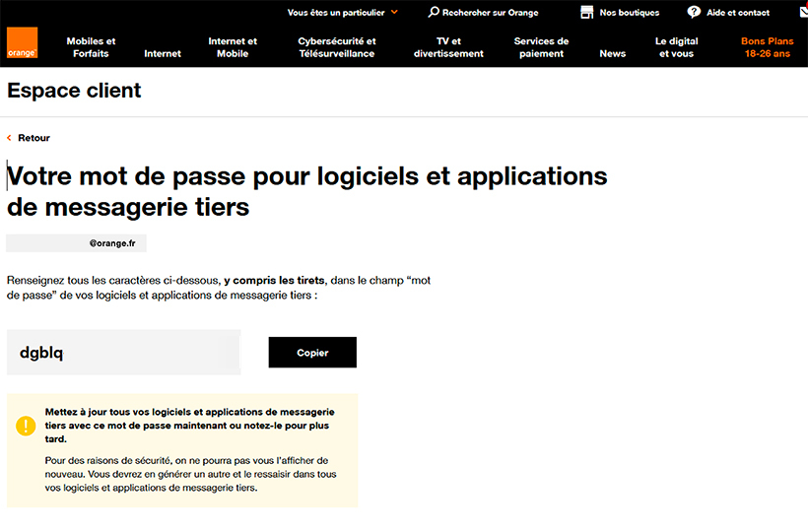Open the Internet et Mobile menu
The image size is (808, 532).
(x=233, y=47)
